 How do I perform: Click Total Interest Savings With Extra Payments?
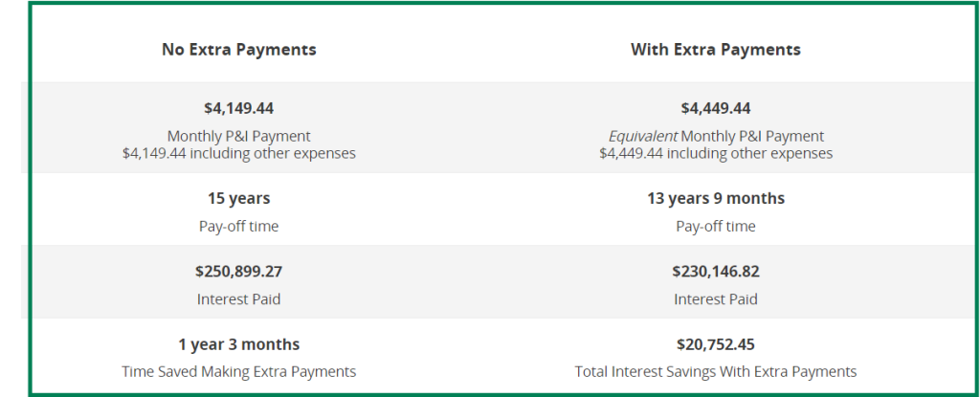click(715, 371)
